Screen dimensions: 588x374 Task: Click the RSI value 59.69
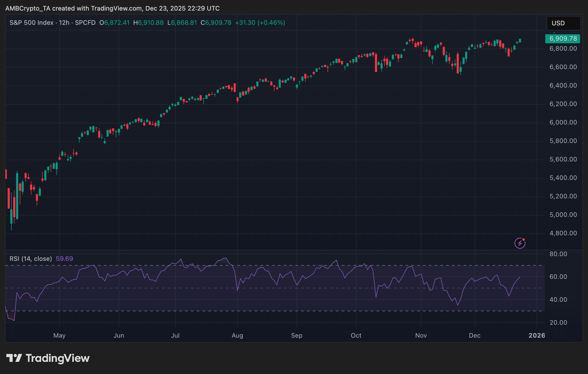click(64, 259)
